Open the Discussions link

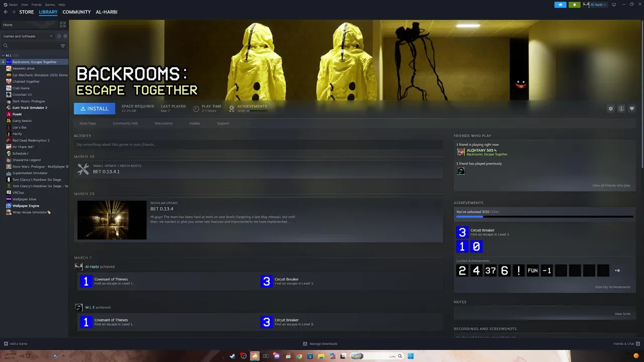(x=164, y=123)
